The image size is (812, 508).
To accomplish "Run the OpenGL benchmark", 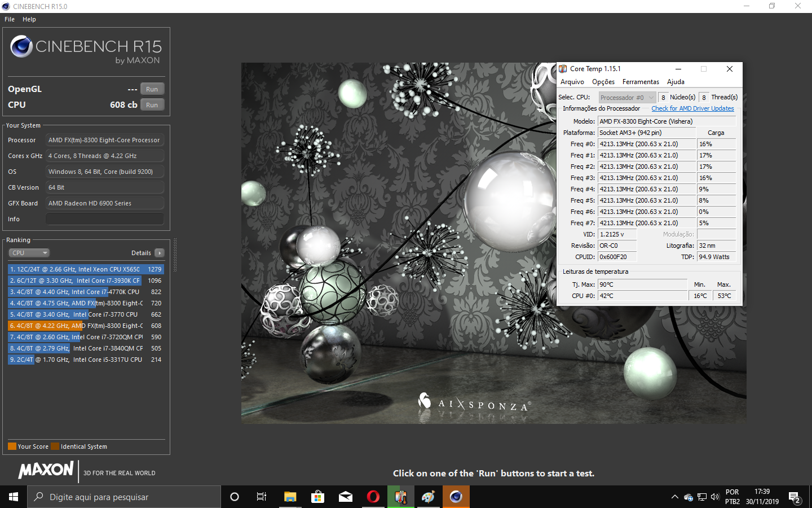I will [152, 89].
